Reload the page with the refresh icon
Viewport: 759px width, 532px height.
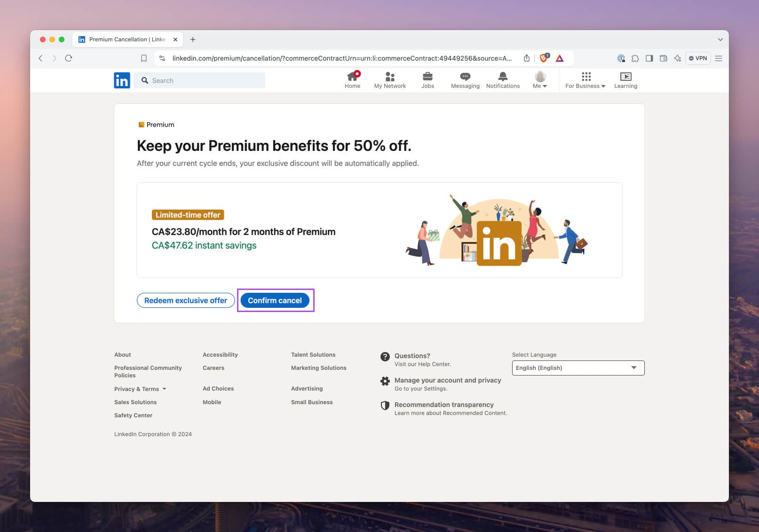tap(69, 58)
